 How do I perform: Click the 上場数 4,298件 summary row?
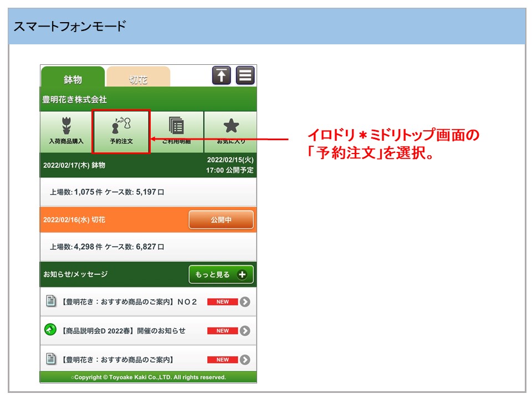(x=148, y=247)
